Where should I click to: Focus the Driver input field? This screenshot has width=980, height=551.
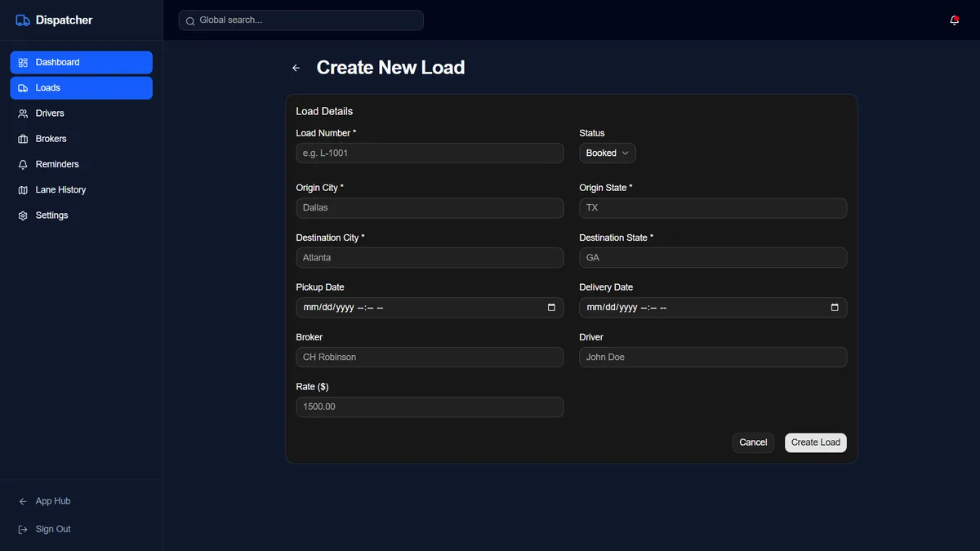713,358
